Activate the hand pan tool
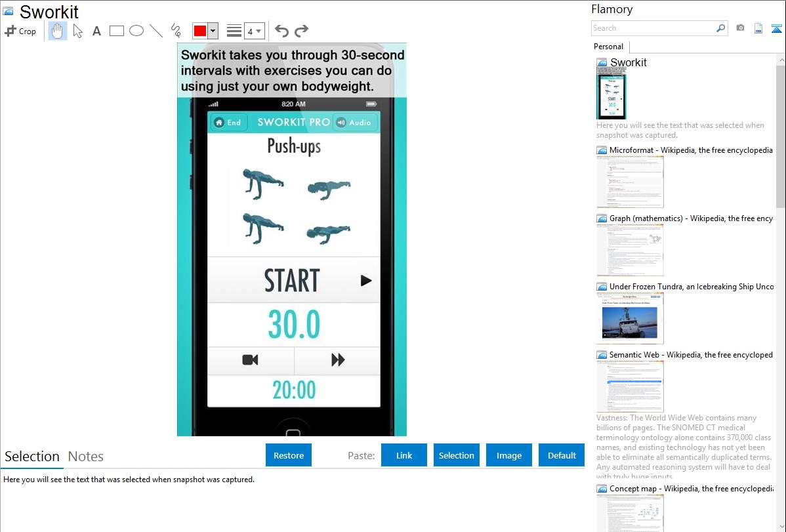Viewport: 786px width, 532px height. 58,31
